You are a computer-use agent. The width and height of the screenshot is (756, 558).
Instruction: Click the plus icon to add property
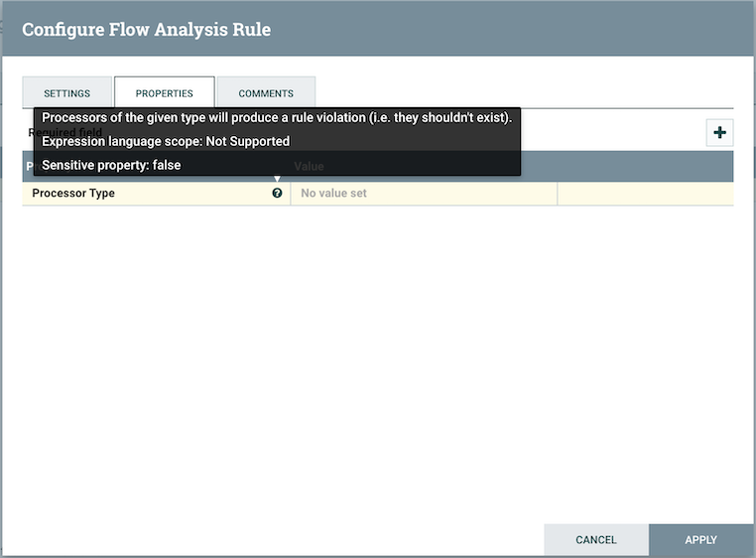[x=719, y=133]
